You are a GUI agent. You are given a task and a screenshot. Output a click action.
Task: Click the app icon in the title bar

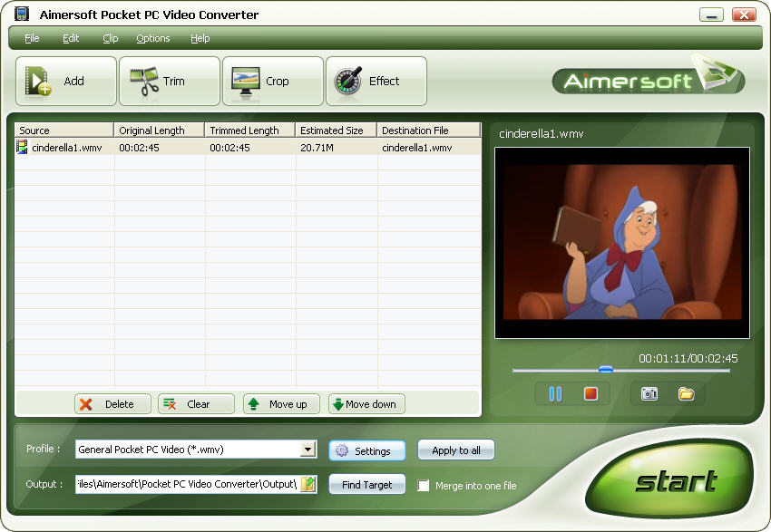pyautogui.click(x=22, y=15)
